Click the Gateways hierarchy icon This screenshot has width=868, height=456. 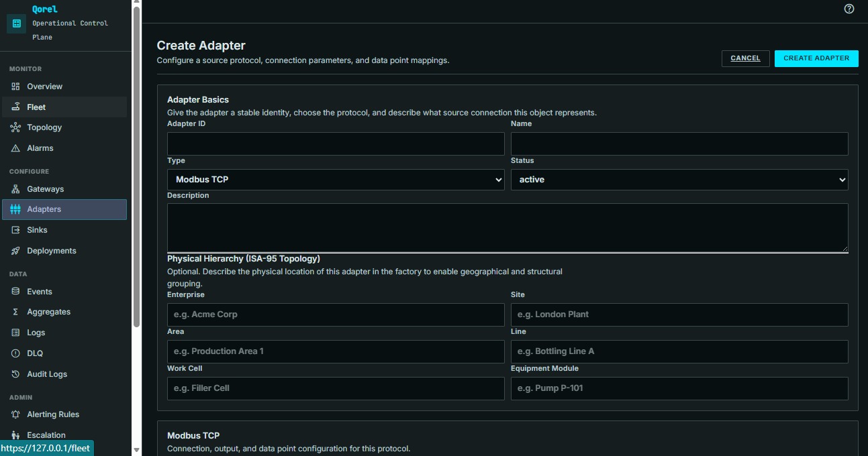(x=15, y=189)
